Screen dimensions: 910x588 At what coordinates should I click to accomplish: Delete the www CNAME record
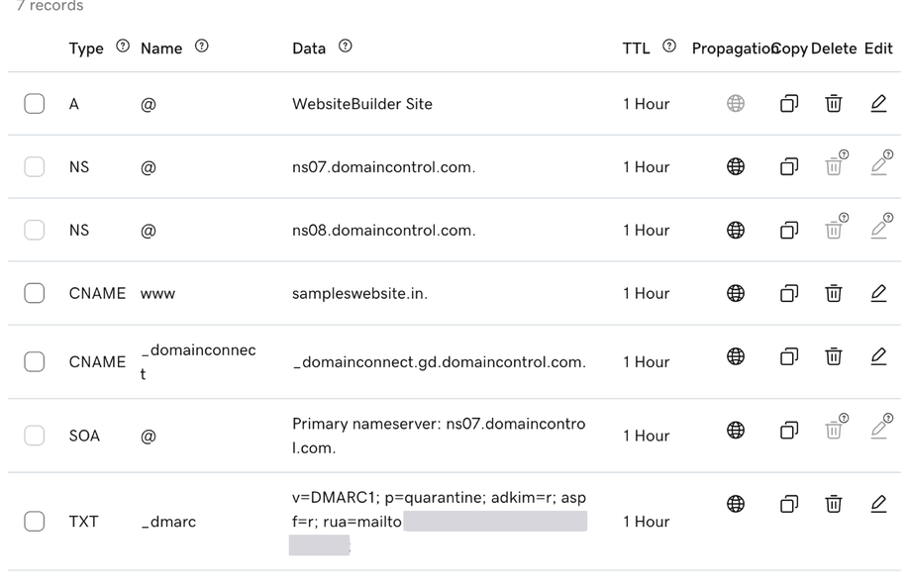pos(834,293)
